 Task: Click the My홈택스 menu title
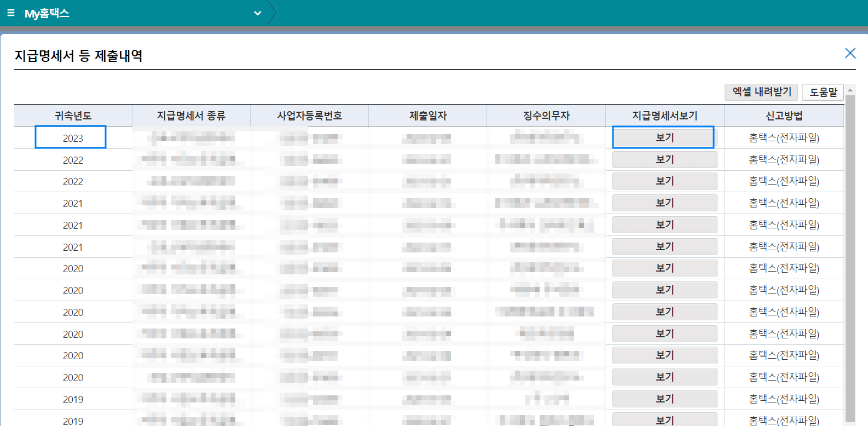[47, 13]
